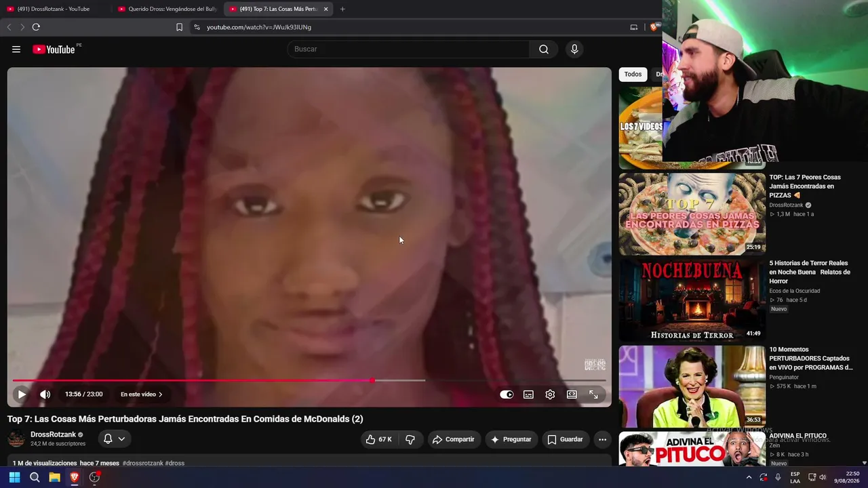The width and height of the screenshot is (868, 488).
Task: Start voice search with the microphone
Action: [574, 49]
